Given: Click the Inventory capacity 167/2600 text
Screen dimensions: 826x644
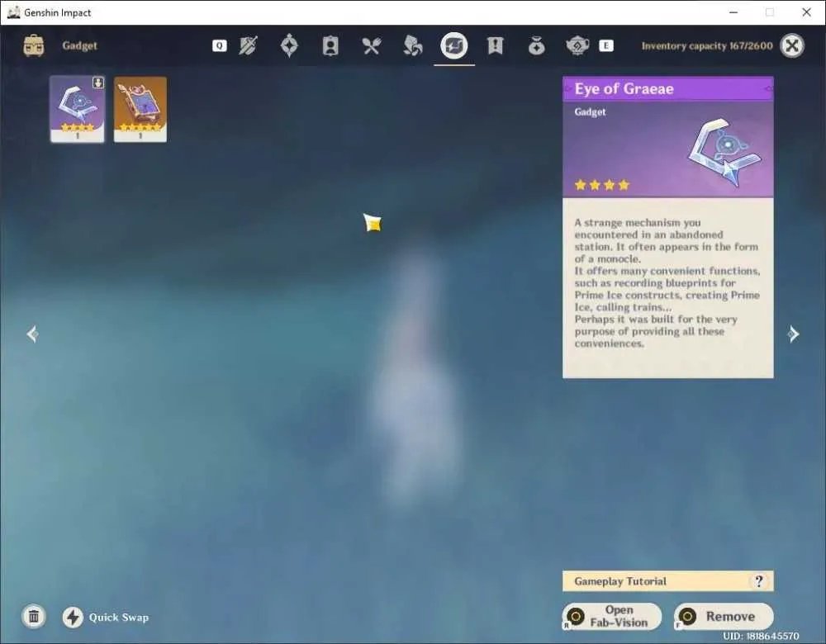Looking at the screenshot, I should pyautogui.click(x=707, y=45).
